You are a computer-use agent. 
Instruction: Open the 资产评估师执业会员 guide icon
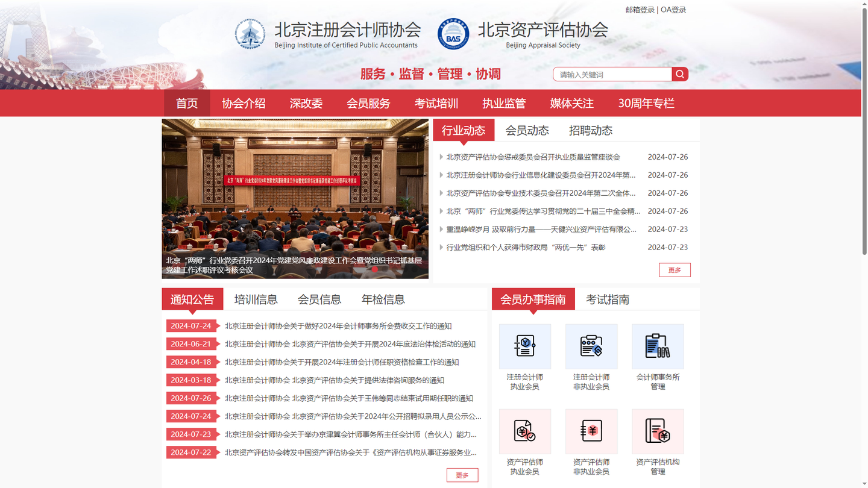click(x=525, y=431)
